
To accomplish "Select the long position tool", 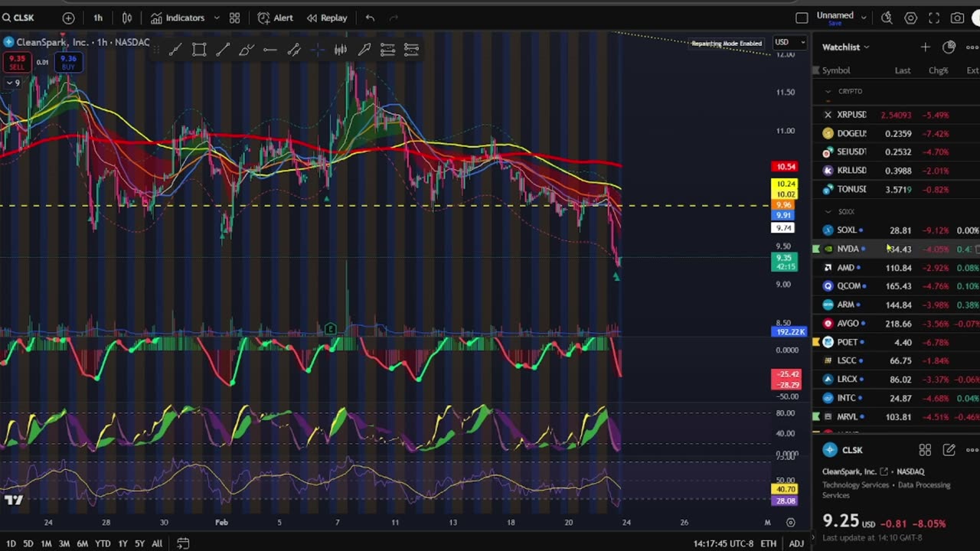I will click(x=387, y=50).
